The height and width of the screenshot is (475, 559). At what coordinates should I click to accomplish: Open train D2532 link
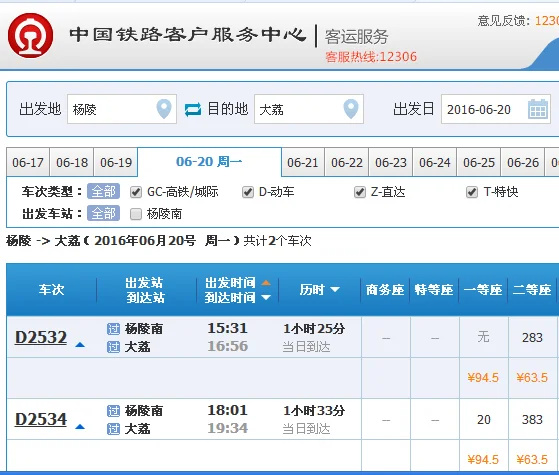pyautogui.click(x=41, y=337)
